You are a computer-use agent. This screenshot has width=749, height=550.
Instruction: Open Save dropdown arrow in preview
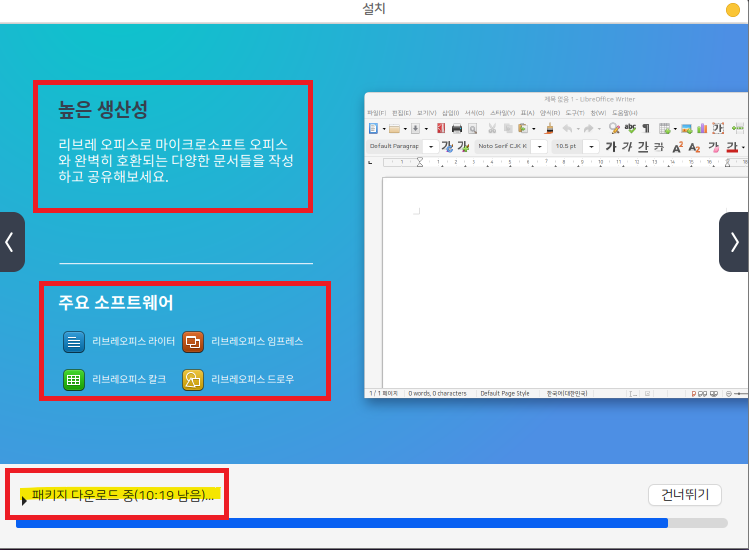(x=426, y=129)
